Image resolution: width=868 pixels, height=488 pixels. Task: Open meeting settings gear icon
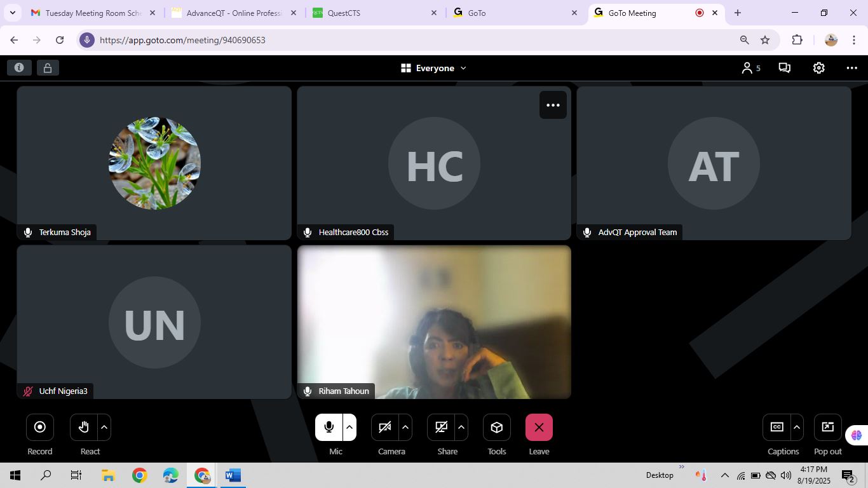coord(818,68)
